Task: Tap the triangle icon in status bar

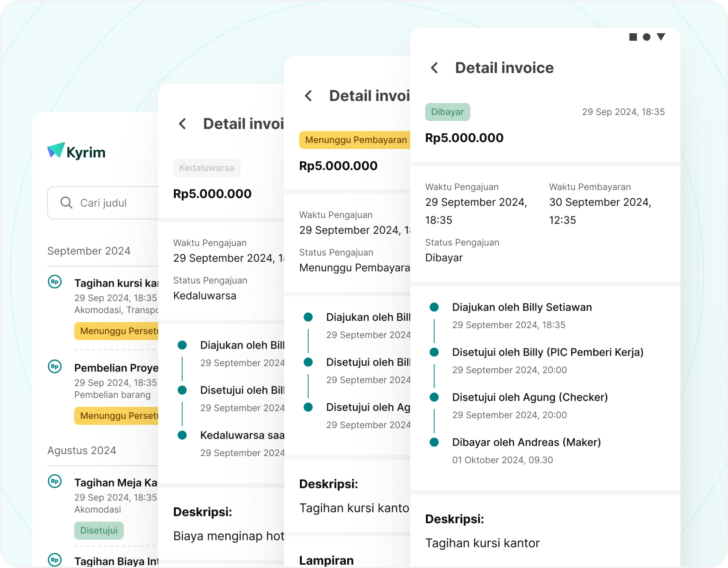Action: pyautogui.click(x=661, y=37)
